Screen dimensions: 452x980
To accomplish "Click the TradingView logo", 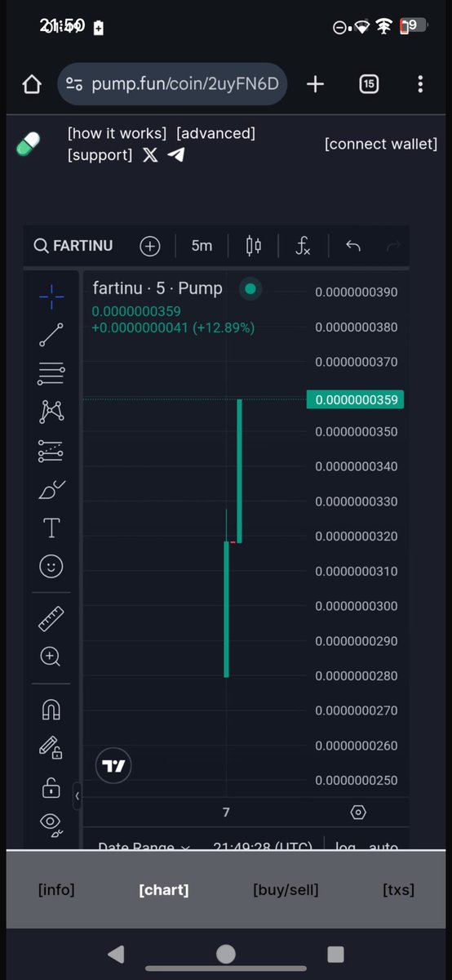I will pyautogui.click(x=113, y=766).
